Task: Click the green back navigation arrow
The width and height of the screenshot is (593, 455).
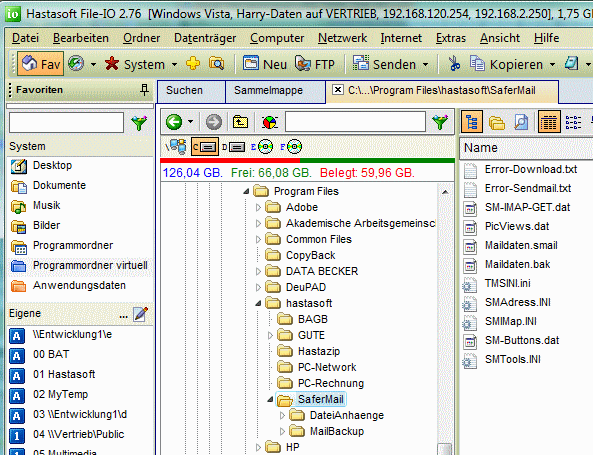Action: point(174,122)
